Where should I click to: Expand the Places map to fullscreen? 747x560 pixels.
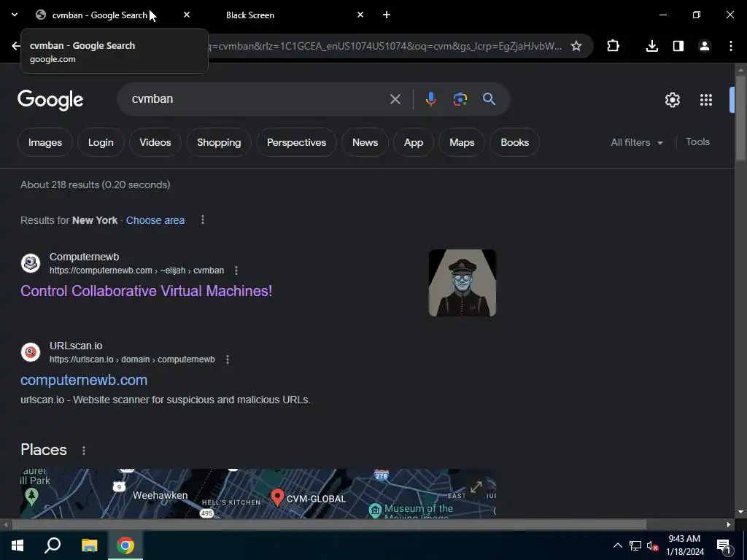476,487
